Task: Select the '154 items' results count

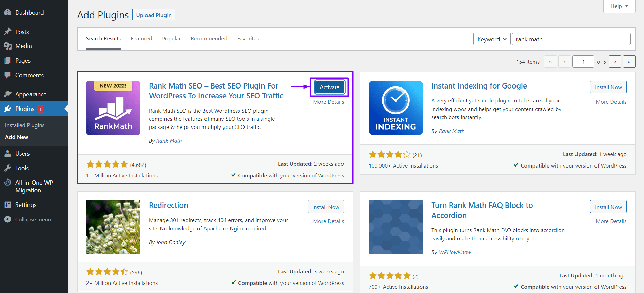Action: tap(528, 62)
